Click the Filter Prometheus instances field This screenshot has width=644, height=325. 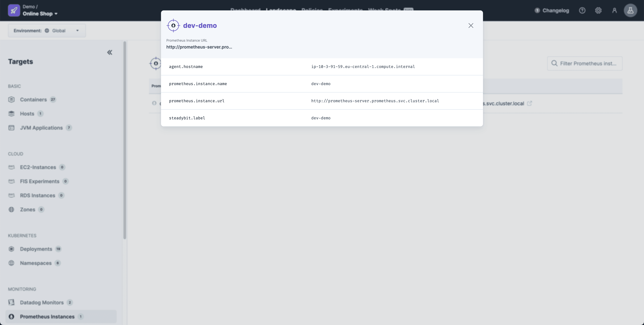[585, 63]
